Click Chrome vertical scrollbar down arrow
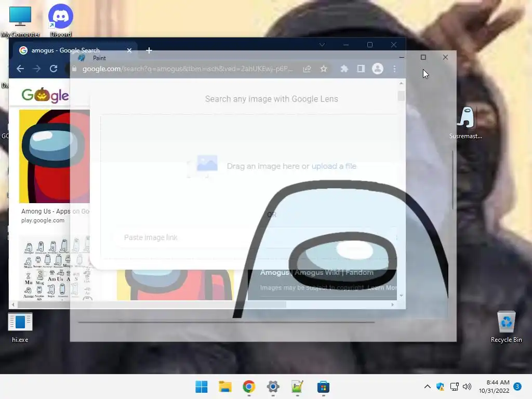Screen dimensions: 532x399 402,296
